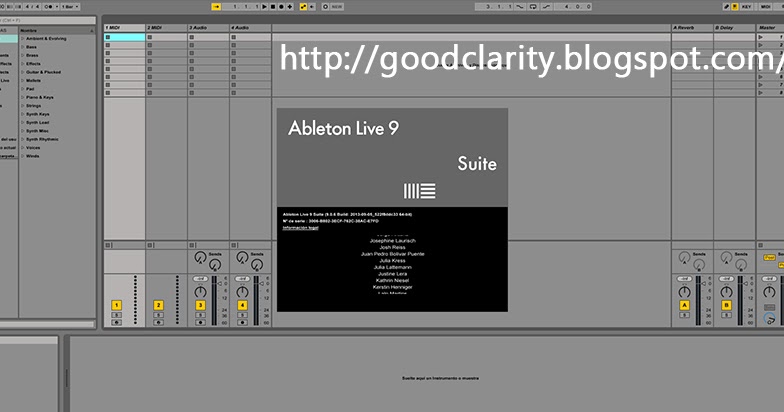The height and width of the screenshot is (412, 784).
Task: Expand the Brass folder
Action: pyautogui.click(x=22, y=56)
